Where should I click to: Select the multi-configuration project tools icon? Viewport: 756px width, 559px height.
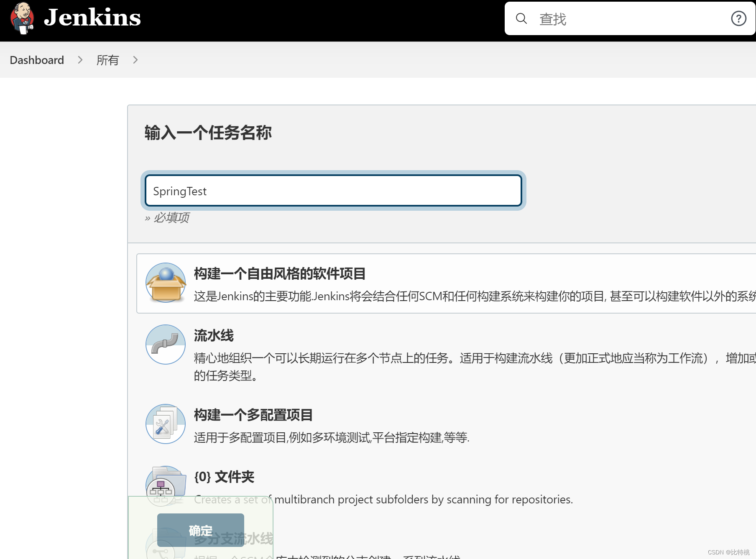pyautogui.click(x=166, y=424)
